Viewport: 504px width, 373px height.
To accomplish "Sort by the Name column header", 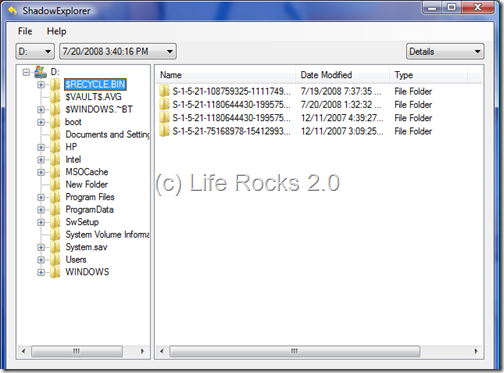I will coord(226,75).
